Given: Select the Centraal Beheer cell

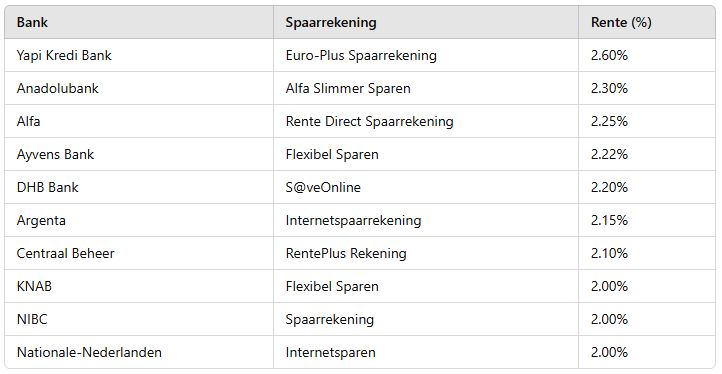Looking at the screenshot, I should 139,253.
